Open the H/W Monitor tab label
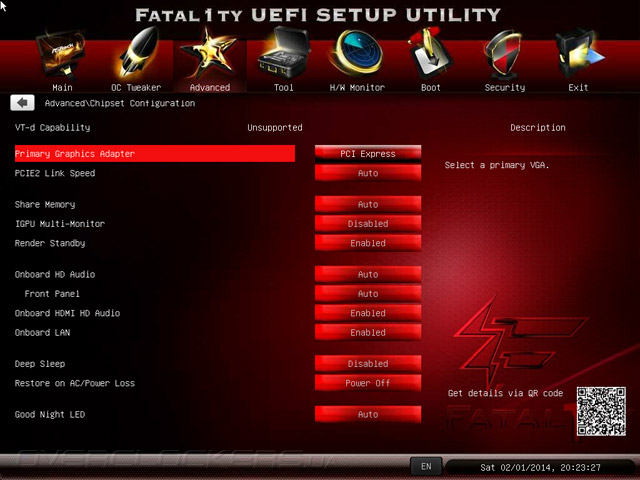The height and width of the screenshot is (480, 640). [x=357, y=87]
